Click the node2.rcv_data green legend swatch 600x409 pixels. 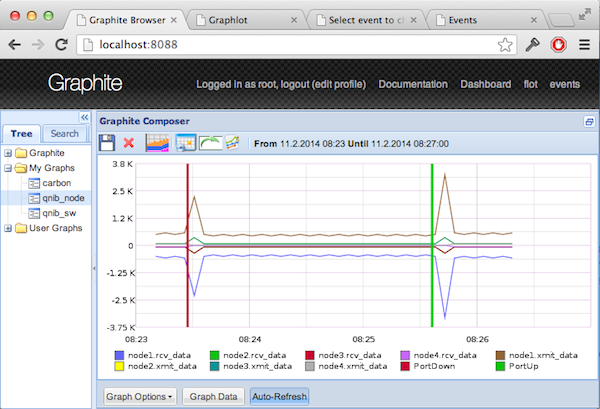click(x=215, y=355)
